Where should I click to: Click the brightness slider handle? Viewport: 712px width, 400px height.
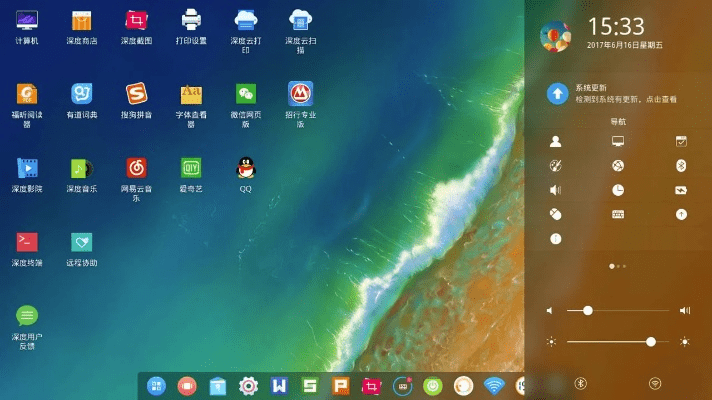(651, 342)
